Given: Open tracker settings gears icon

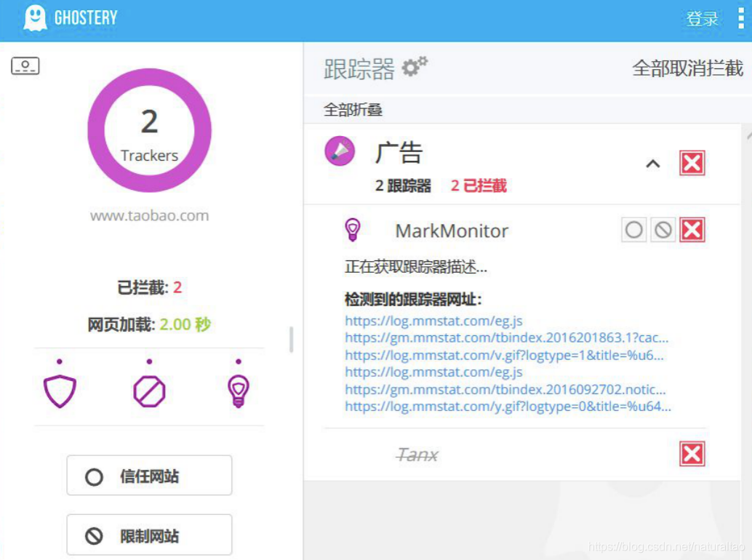Looking at the screenshot, I should pyautogui.click(x=415, y=67).
